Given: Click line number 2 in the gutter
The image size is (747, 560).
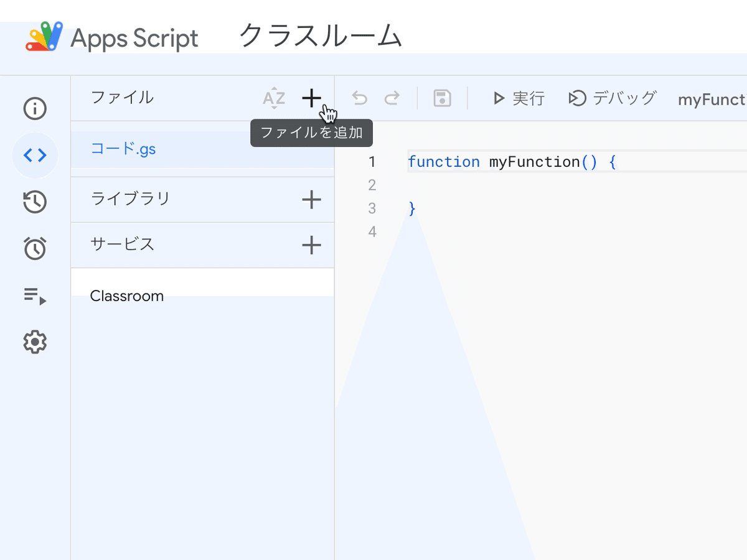Looking at the screenshot, I should coord(372,185).
